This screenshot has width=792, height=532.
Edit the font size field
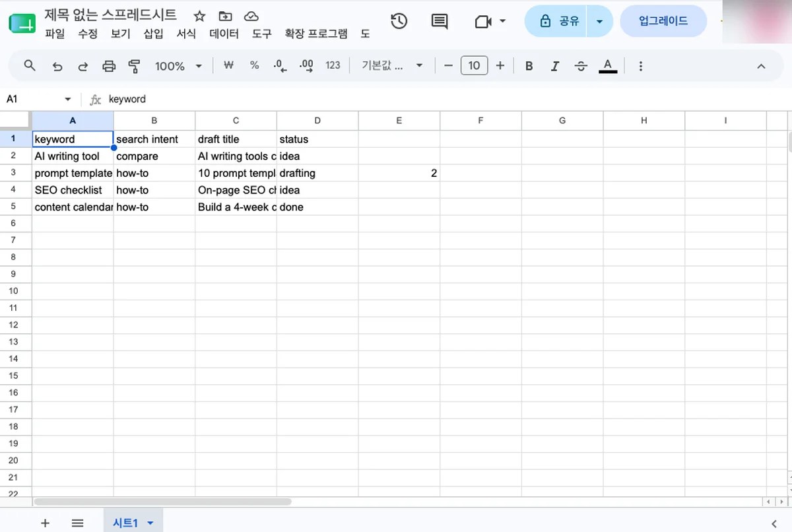point(474,65)
